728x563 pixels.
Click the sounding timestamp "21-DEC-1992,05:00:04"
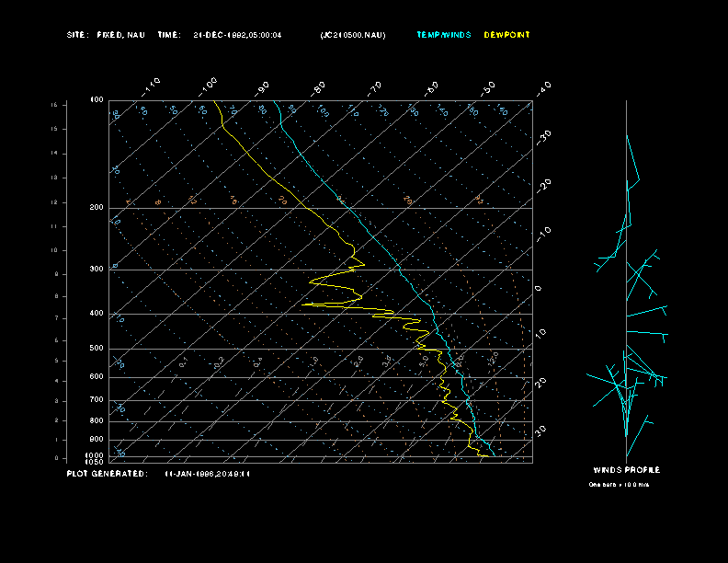coord(237,35)
